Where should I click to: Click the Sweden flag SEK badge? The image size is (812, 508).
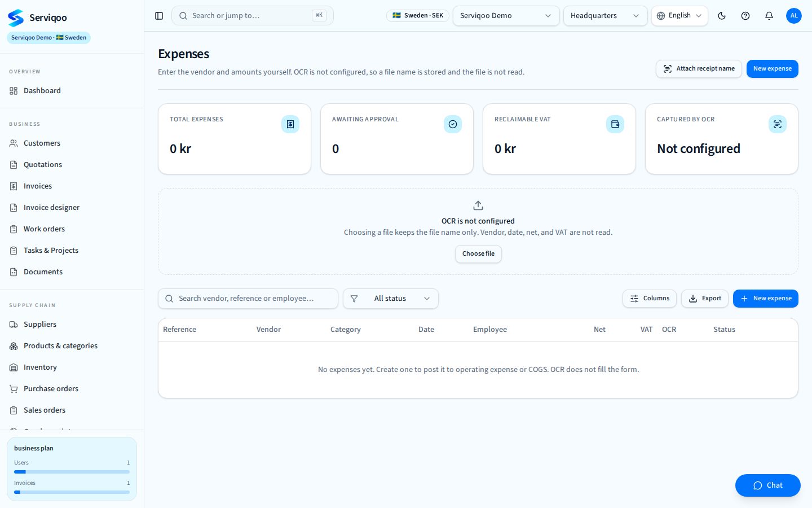(x=418, y=16)
